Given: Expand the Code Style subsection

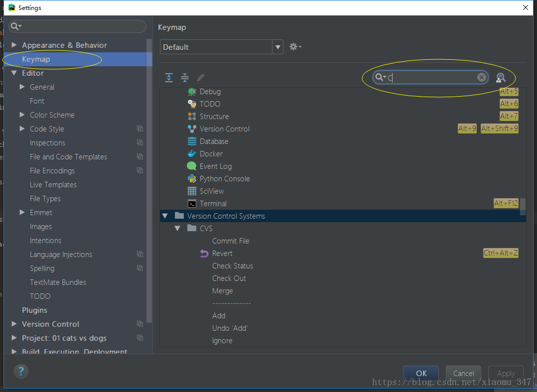Looking at the screenshot, I should (x=22, y=129).
